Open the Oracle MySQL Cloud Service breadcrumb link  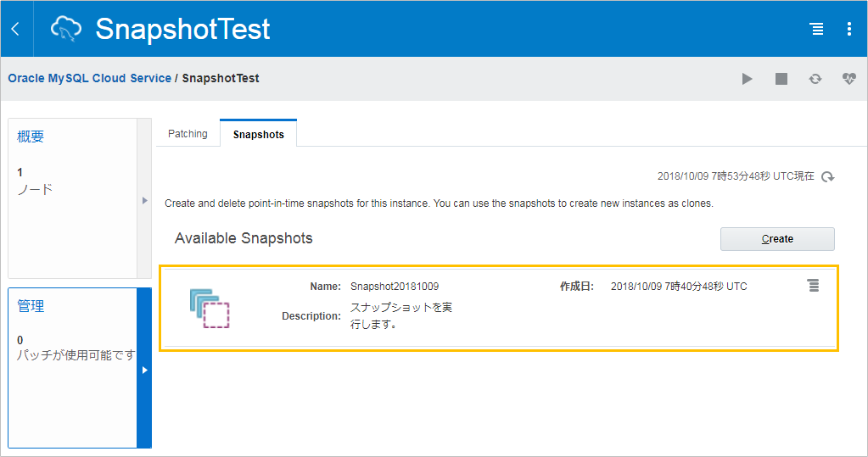pyautogui.click(x=90, y=78)
